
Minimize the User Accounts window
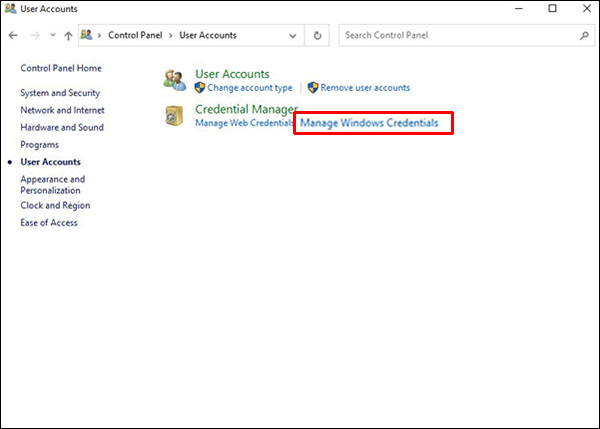pos(519,8)
